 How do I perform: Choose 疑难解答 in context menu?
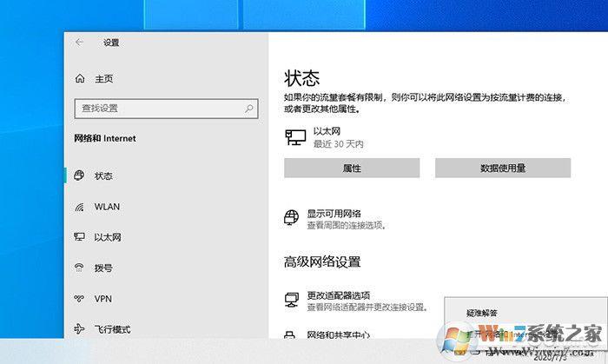(x=481, y=313)
